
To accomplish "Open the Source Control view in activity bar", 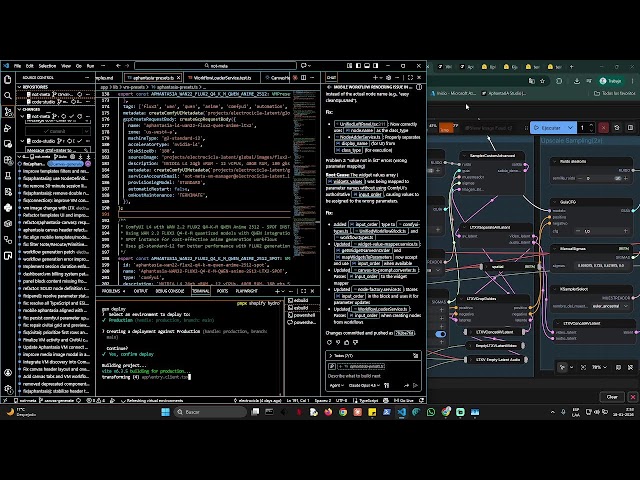I will pos(8,111).
